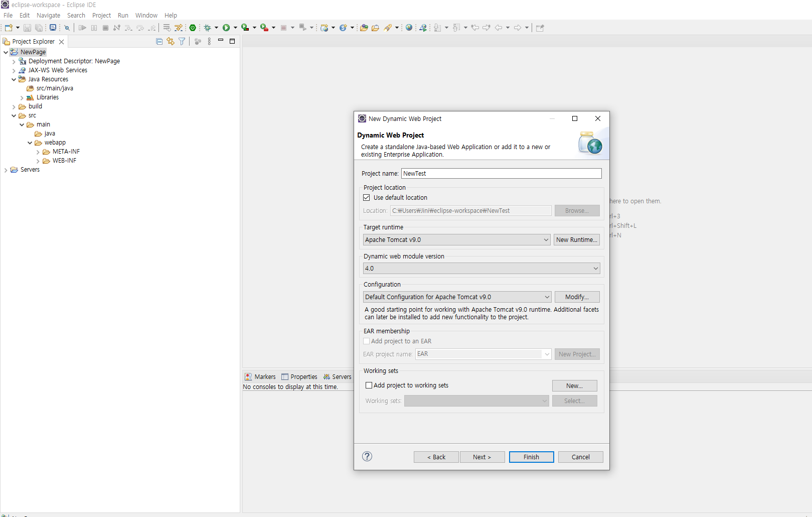Click Collapse All in Project Explorer
This screenshot has width=812, height=517.
pos(159,41)
